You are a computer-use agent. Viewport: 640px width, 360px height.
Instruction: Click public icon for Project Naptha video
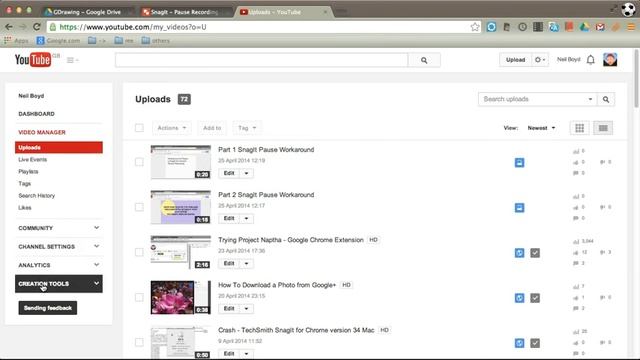519,253
